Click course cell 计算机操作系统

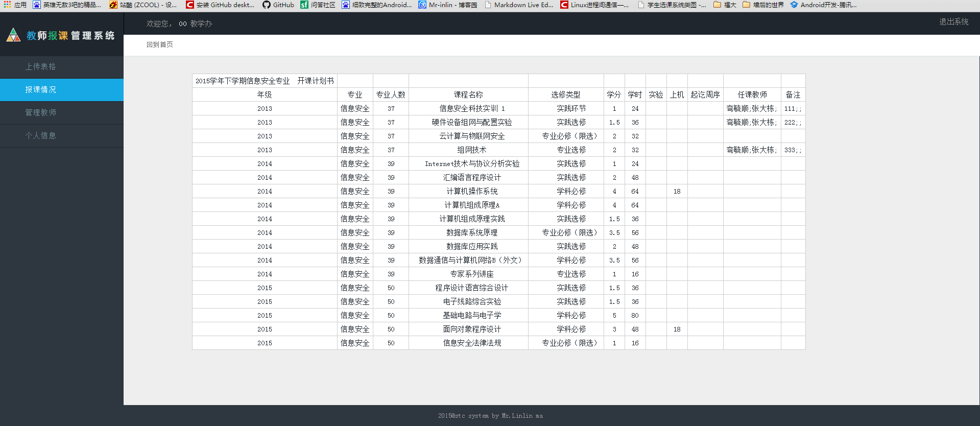468,191
